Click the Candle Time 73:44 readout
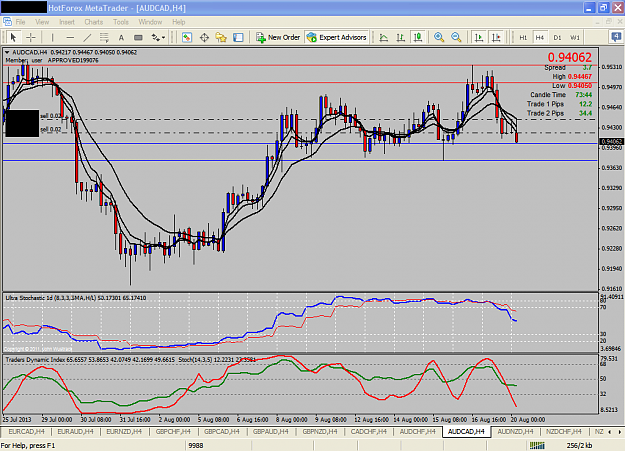Image resolution: width=625 pixels, height=451 pixels. tap(561, 95)
